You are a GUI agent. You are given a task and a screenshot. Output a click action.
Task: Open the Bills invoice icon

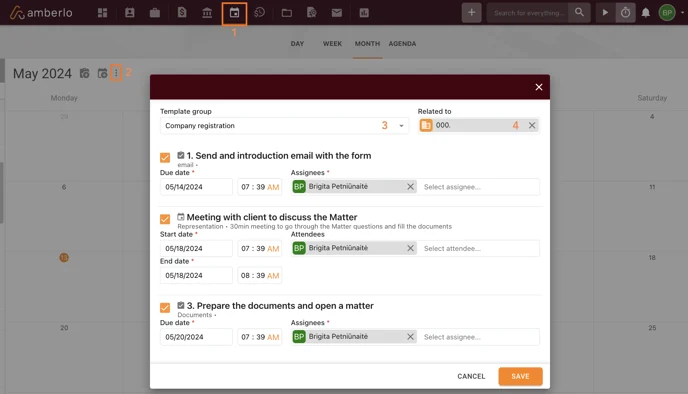coord(182,13)
